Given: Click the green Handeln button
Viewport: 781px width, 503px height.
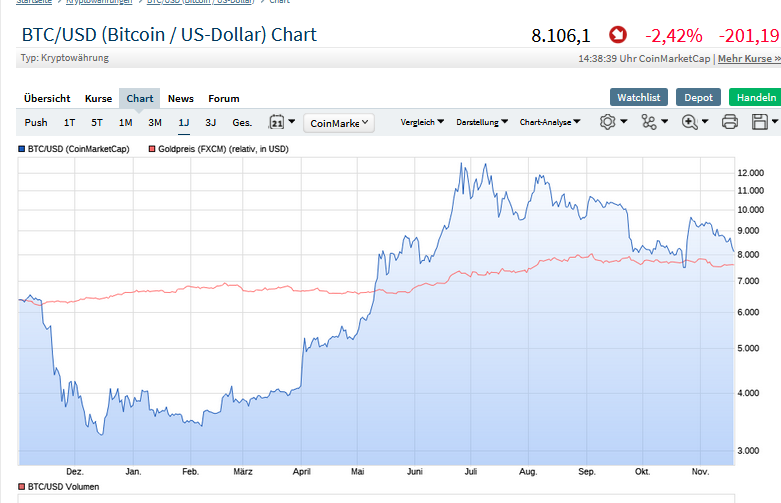Looking at the screenshot, I should pos(755,97).
